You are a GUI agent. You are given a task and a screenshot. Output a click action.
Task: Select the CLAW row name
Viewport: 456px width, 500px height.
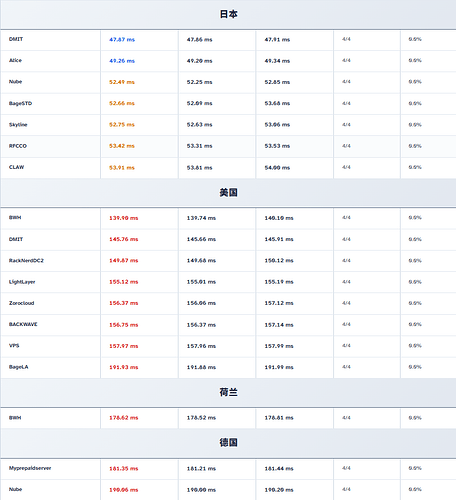(x=16, y=167)
